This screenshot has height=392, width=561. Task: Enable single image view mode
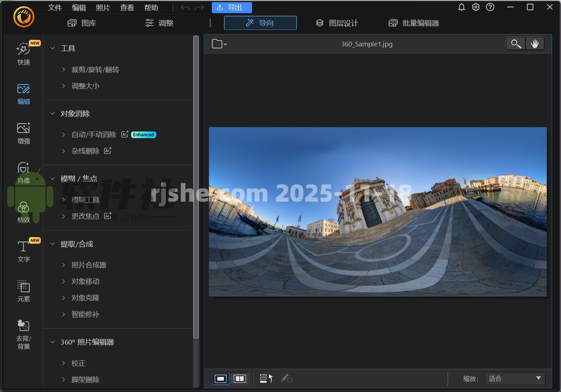pyautogui.click(x=220, y=378)
